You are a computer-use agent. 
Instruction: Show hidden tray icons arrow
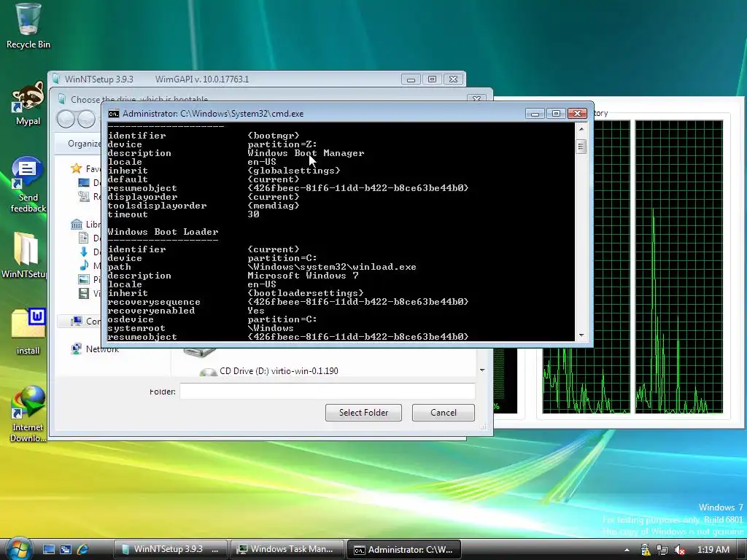[627, 550]
